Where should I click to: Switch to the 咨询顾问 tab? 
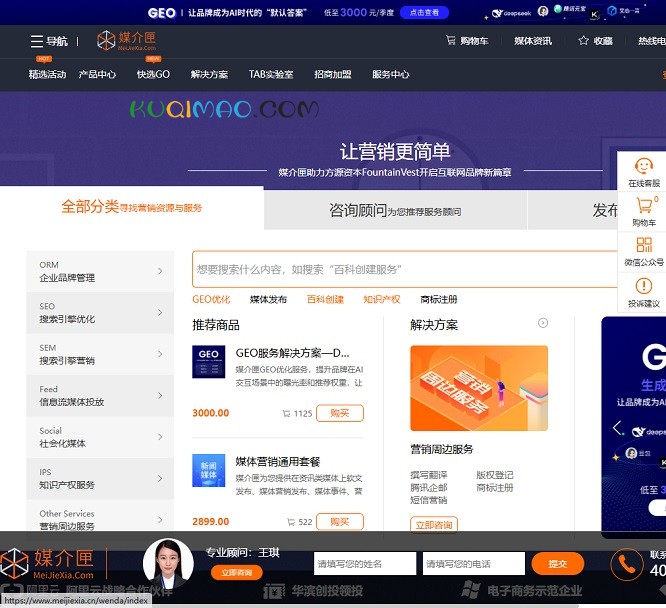tap(395, 210)
